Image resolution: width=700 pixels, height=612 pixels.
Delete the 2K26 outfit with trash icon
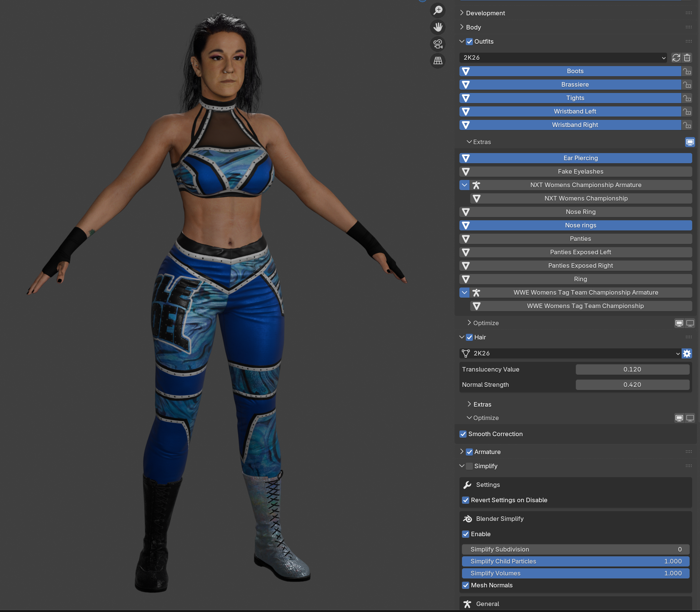tap(687, 58)
